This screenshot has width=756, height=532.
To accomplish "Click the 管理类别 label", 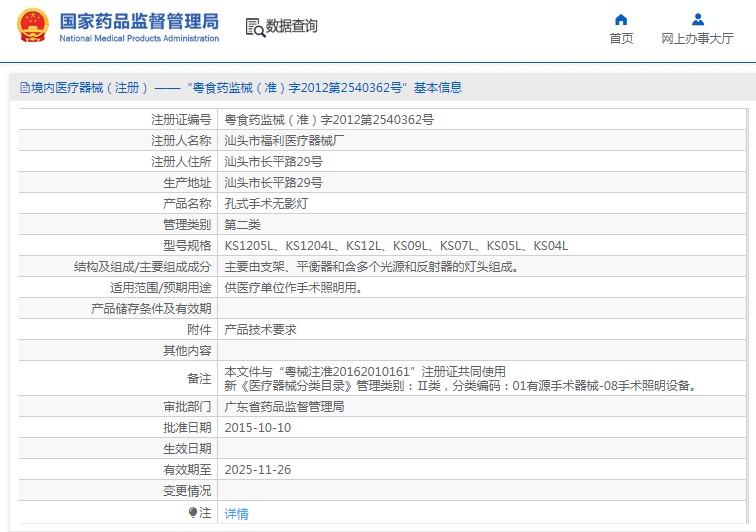I will click(x=187, y=224).
